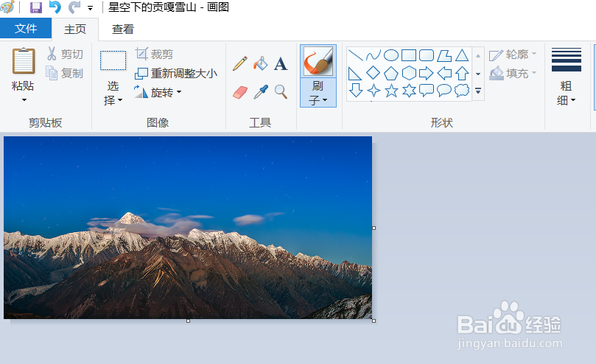Select the Magnifier tool

(x=281, y=92)
